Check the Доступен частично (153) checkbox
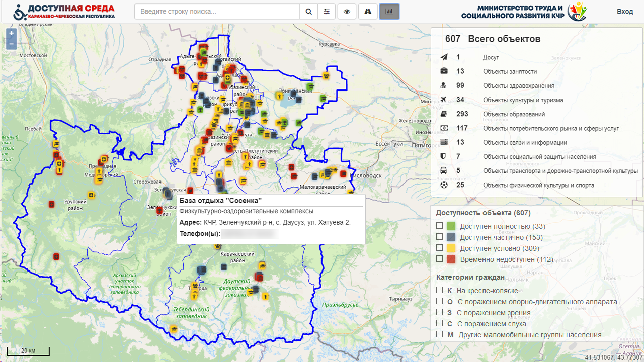The width and height of the screenshot is (644, 362). click(439, 236)
